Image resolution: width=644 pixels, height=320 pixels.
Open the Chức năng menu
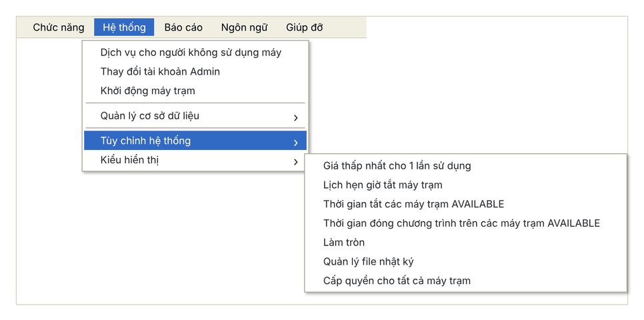(x=59, y=27)
